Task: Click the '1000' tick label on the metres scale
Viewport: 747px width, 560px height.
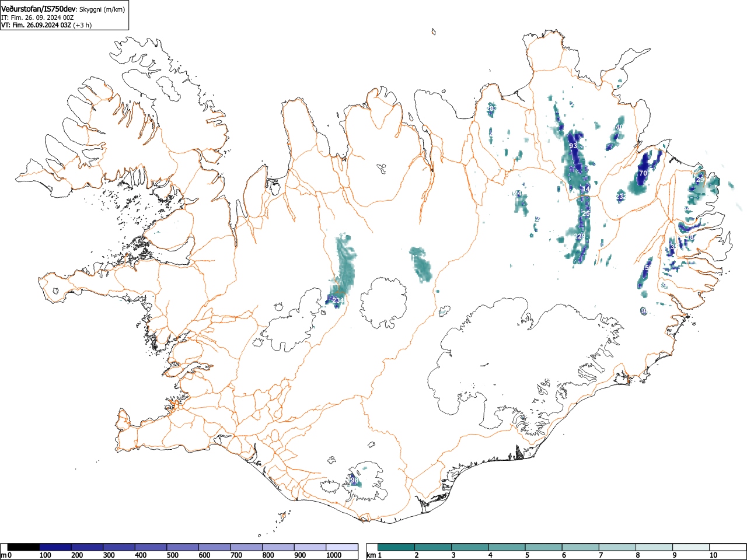Action: (x=334, y=555)
